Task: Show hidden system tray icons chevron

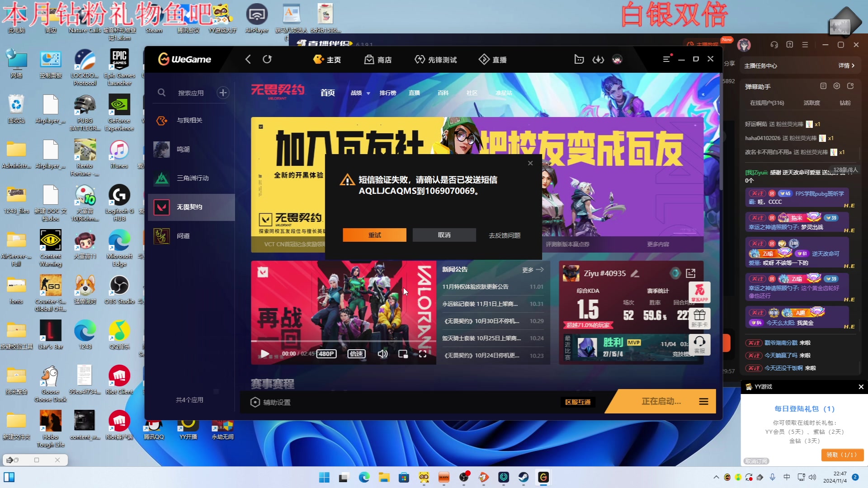Action: coord(716,477)
